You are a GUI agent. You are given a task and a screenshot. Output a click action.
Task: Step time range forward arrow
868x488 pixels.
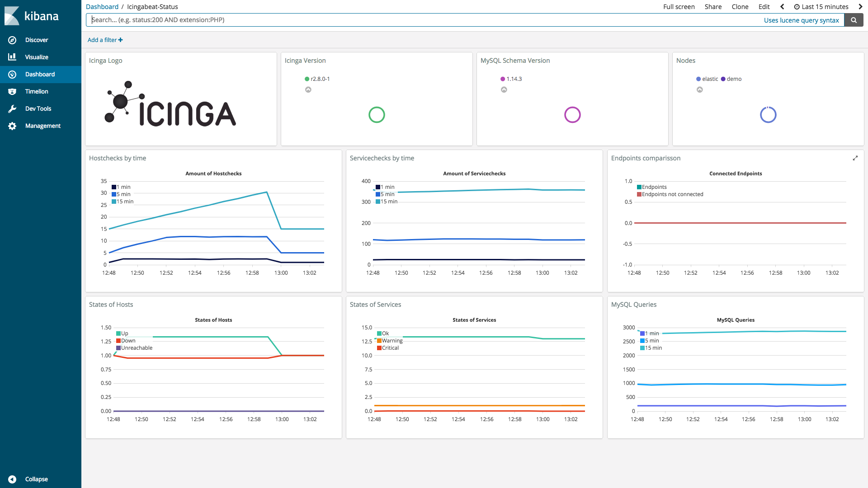point(860,7)
